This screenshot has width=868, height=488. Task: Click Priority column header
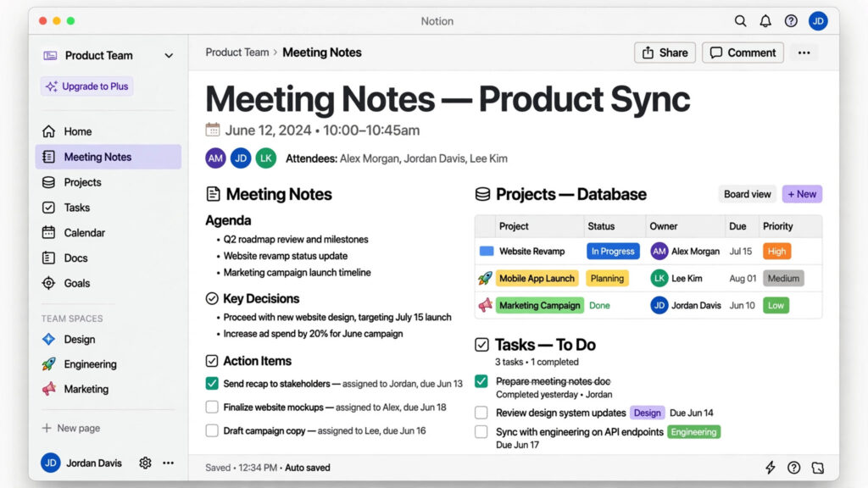[x=778, y=226]
